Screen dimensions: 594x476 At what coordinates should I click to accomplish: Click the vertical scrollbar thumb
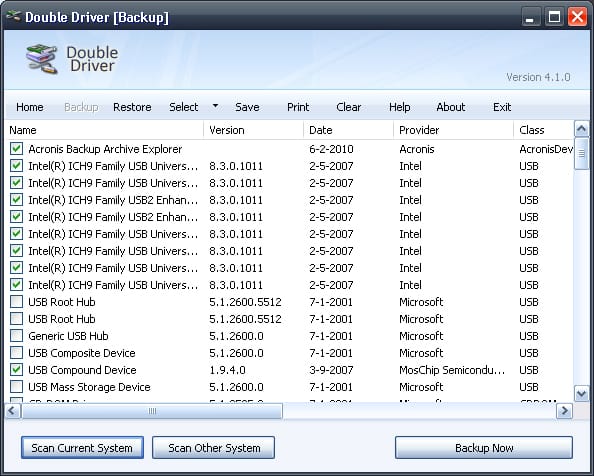click(581, 154)
